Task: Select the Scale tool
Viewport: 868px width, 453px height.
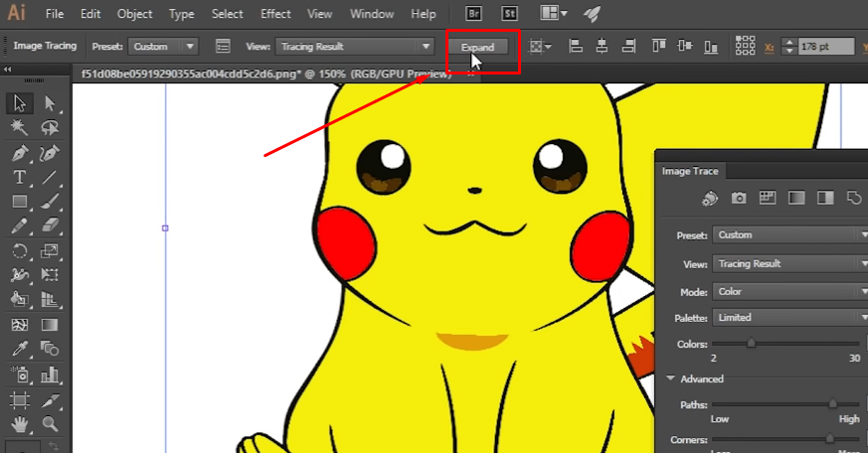Action: click(50, 251)
